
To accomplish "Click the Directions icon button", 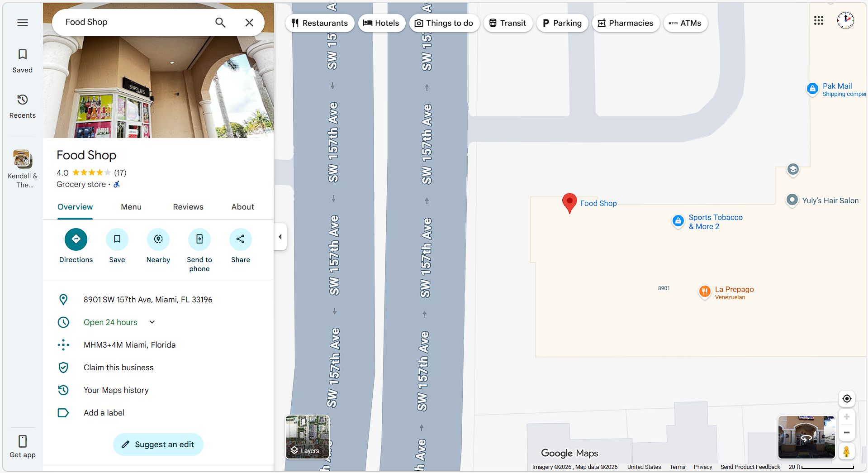I will pyautogui.click(x=76, y=239).
